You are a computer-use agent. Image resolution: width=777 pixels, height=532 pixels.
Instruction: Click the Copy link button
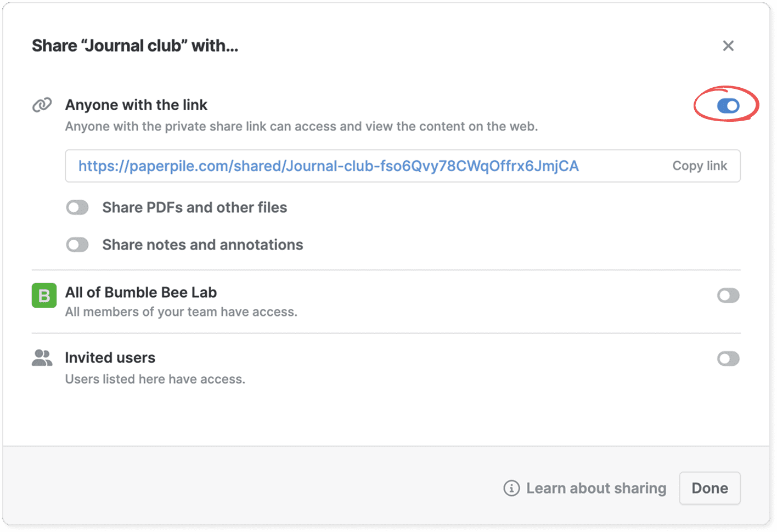(x=700, y=166)
